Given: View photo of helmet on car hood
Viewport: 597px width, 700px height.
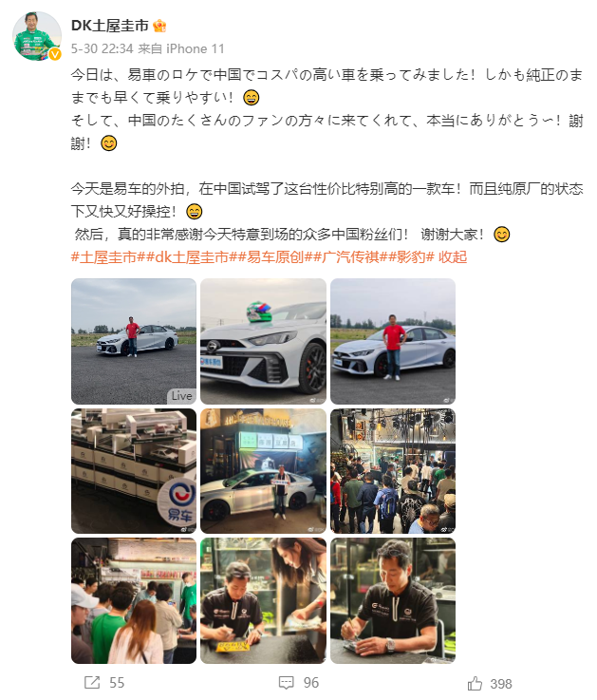Looking at the screenshot, I should click(x=263, y=342).
